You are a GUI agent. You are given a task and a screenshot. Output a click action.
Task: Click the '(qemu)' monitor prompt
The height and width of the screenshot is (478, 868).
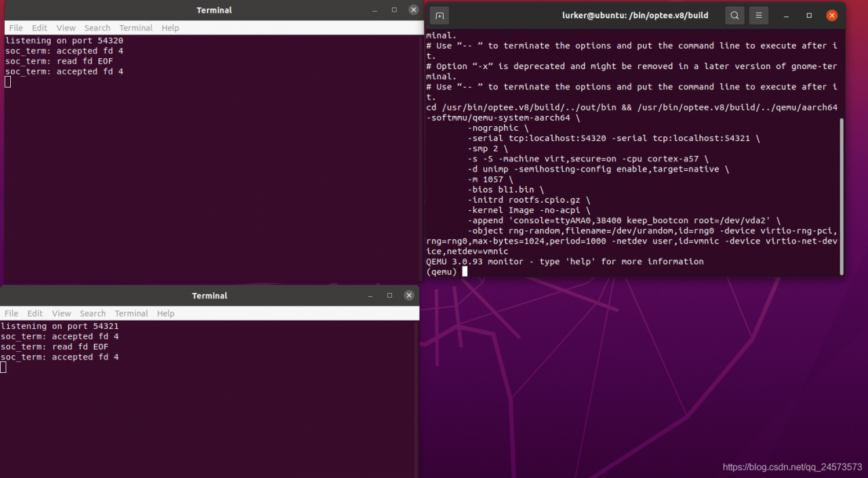tap(441, 271)
